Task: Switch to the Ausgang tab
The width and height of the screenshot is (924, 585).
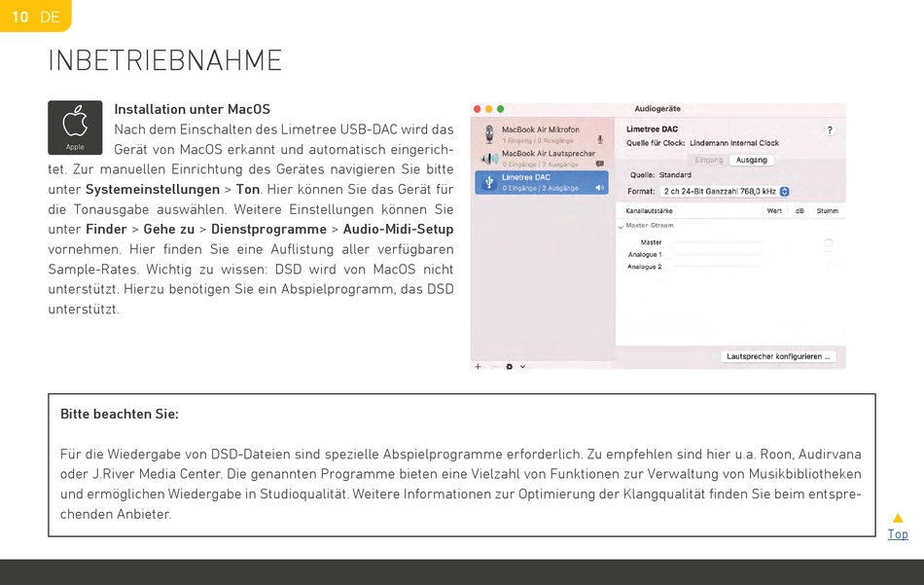Action: 751,160
